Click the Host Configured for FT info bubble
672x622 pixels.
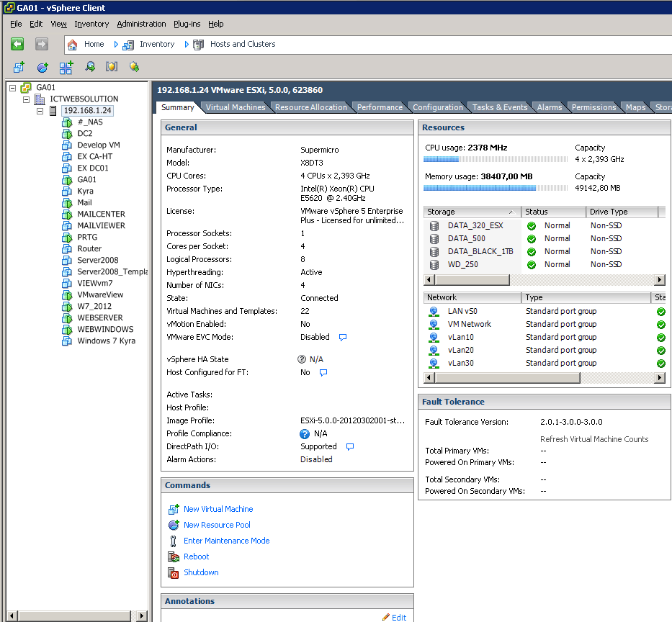[x=323, y=372]
